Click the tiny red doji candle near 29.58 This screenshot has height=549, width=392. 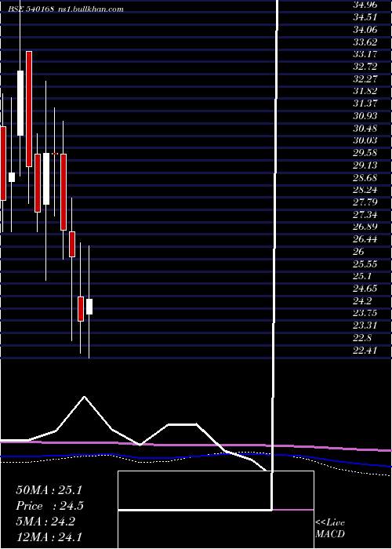tap(55, 154)
